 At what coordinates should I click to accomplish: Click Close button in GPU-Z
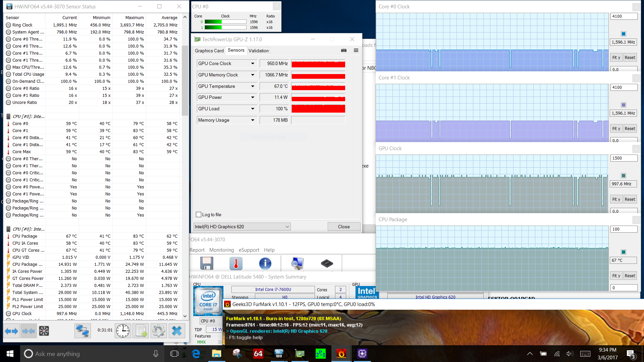point(344,227)
